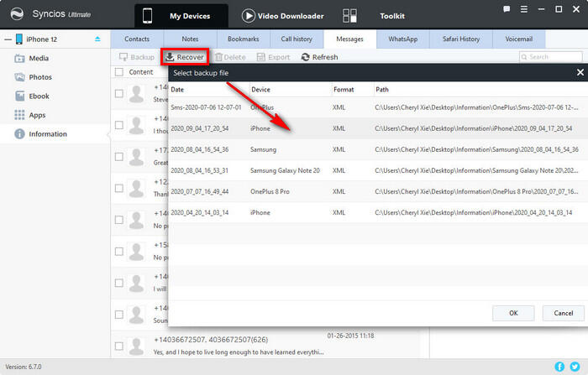Open the My Devices section
The width and height of the screenshot is (588, 375).
pyautogui.click(x=181, y=16)
